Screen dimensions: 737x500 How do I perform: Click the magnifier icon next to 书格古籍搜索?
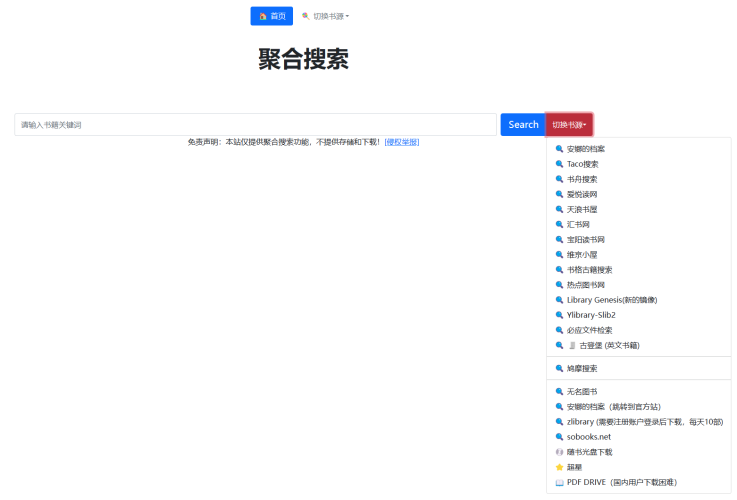pos(559,269)
